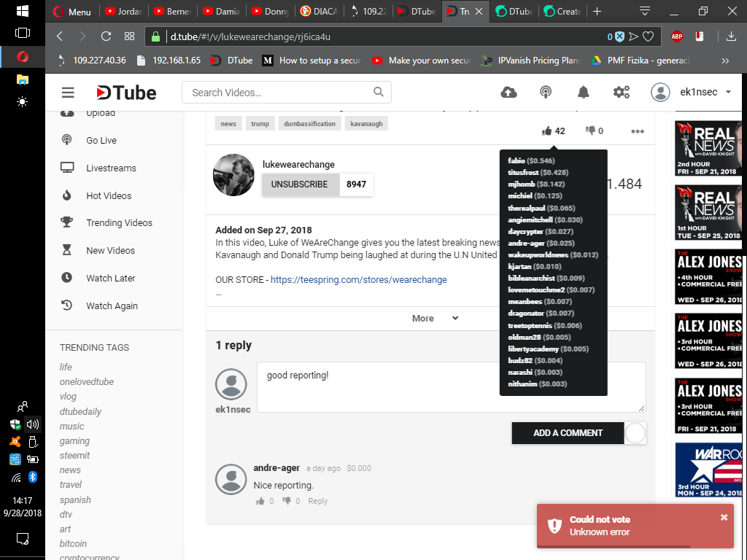747x560 pixels.
Task: Open the volume icon in system tray
Action: click(x=32, y=424)
